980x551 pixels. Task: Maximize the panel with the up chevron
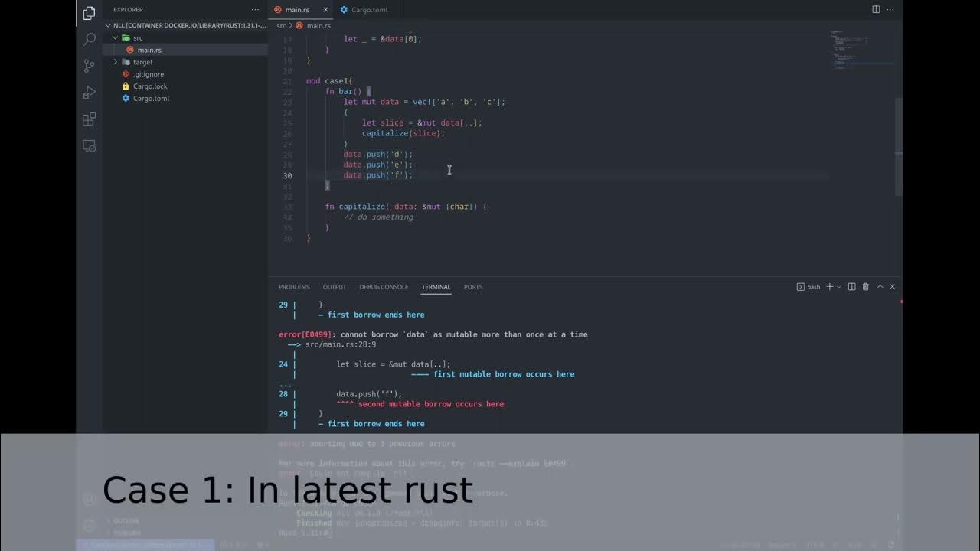(x=880, y=287)
